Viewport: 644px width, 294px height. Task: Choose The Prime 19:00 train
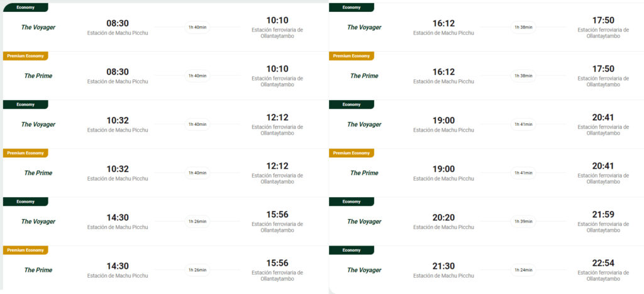point(486,172)
